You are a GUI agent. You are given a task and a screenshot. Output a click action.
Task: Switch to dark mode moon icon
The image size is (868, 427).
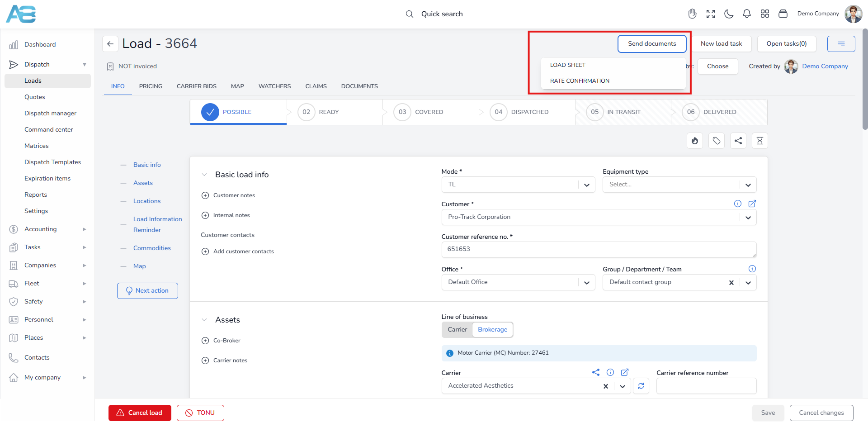[729, 14]
